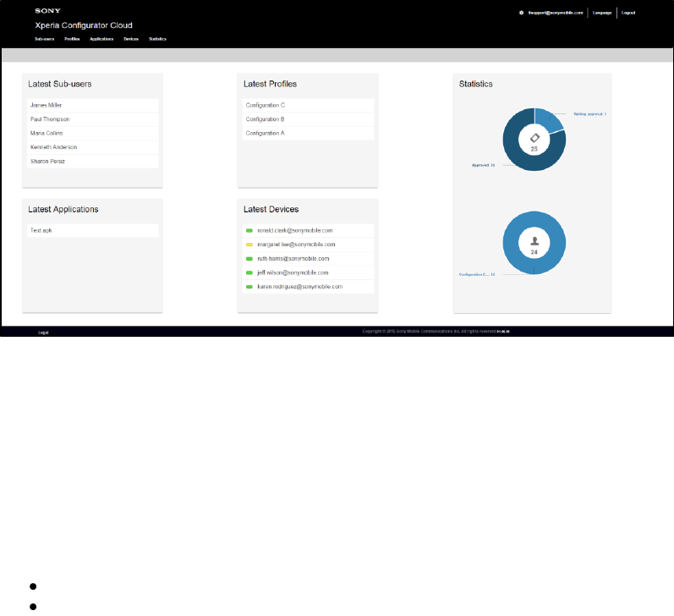Click the light blue Waiting approval chart segment
This screenshot has width=674, height=616.
pyautogui.click(x=548, y=120)
